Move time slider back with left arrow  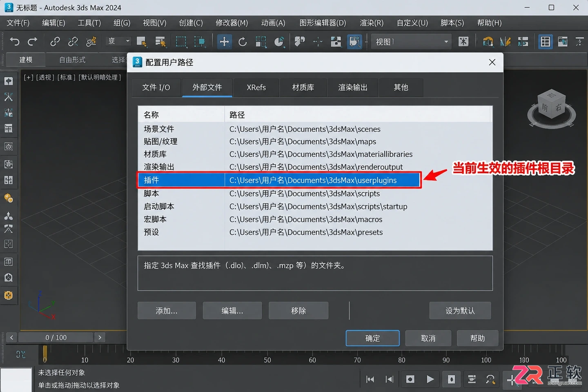coord(11,337)
